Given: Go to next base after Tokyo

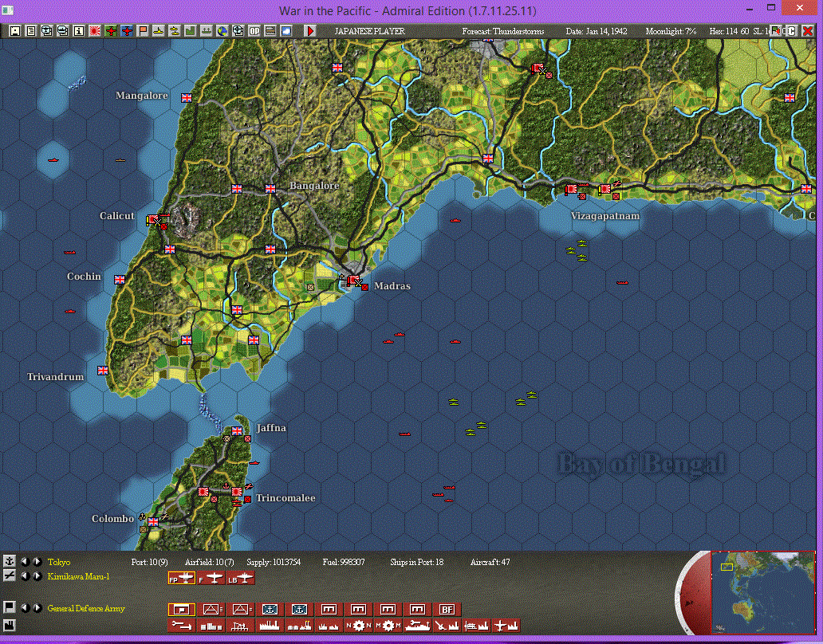Looking at the screenshot, I should 37,562.
